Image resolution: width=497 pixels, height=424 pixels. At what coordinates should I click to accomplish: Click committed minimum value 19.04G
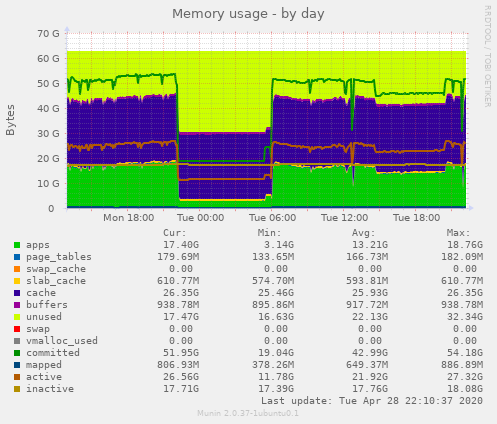click(x=276, y=353)
